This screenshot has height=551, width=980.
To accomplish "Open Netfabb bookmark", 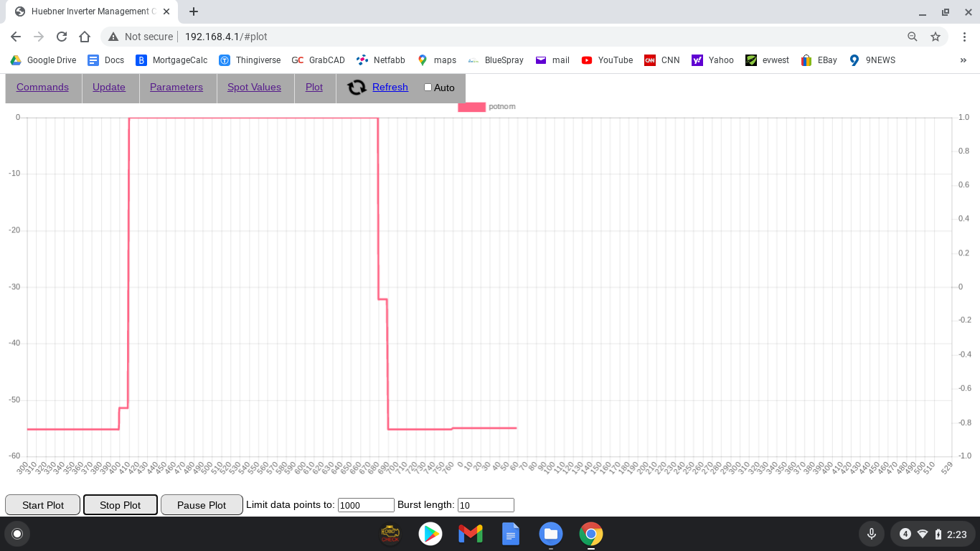I will (381, 60).
